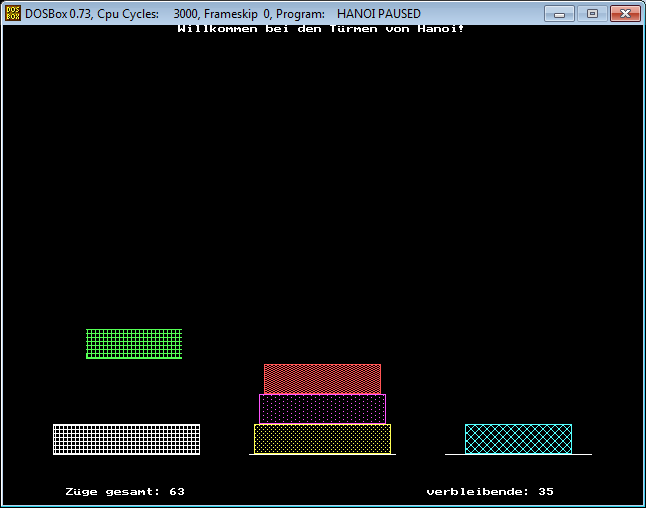646x508 pixels.
Task: Click the cyan crosshatched disc on right tower
Action: 518,439
